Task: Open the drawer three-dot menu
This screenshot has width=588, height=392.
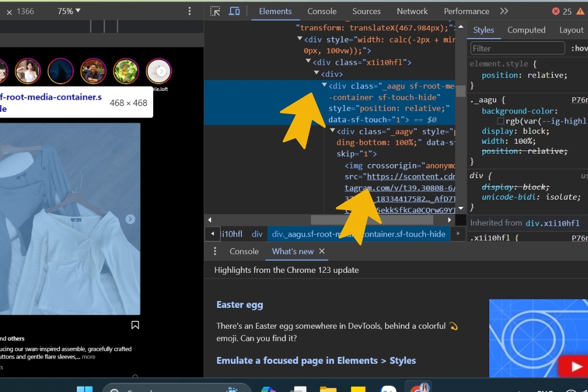Action: [x=215, y=251]
